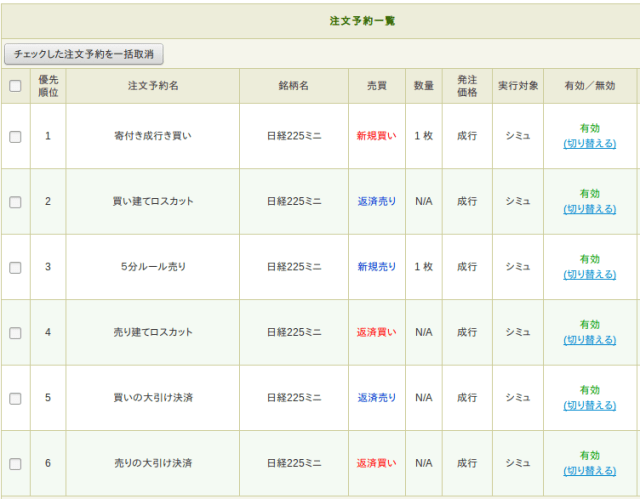640x499 pixels.
Task: Click 新規売り in 5分ルール売り row
Action: [x=376, y=267]
